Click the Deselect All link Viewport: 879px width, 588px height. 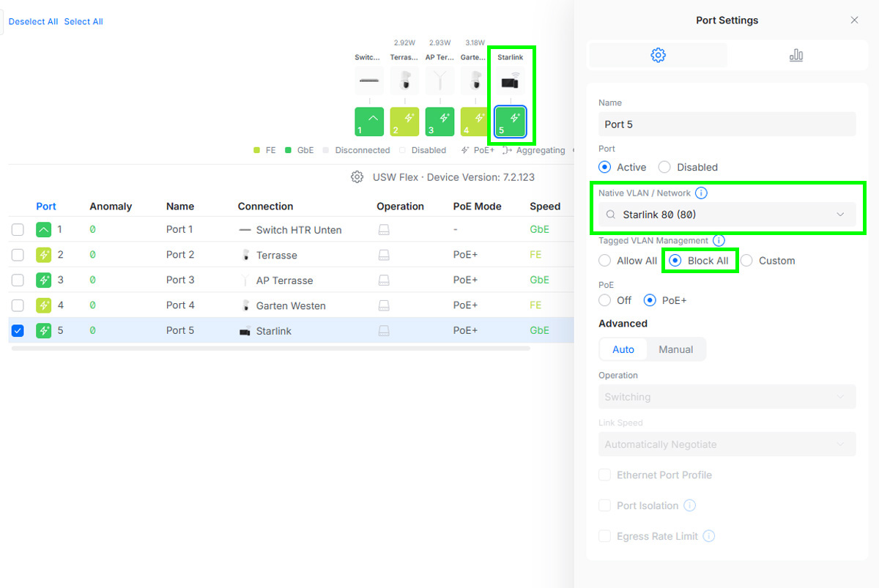click(x=33, y=22)
